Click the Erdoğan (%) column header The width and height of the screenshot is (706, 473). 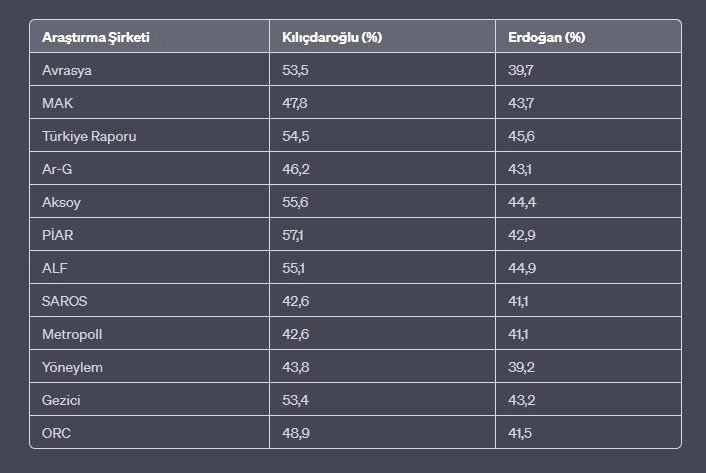tap(588, 36)
